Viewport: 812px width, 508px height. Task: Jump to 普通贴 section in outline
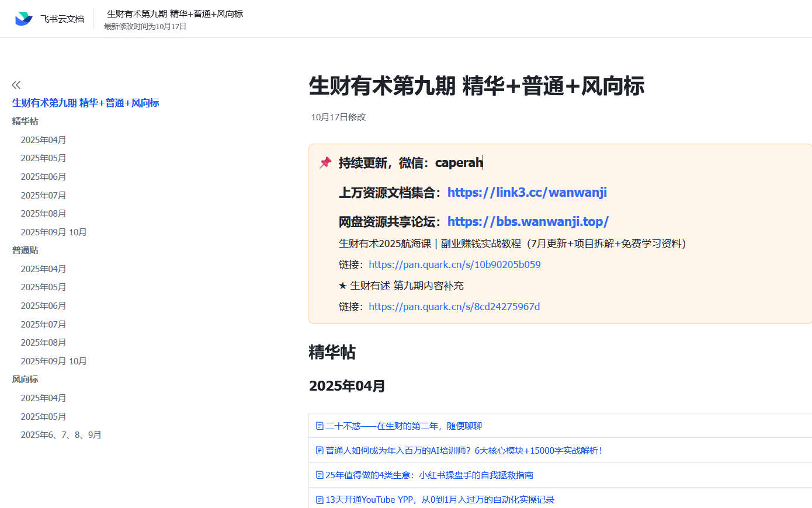[x=25, y=250]
